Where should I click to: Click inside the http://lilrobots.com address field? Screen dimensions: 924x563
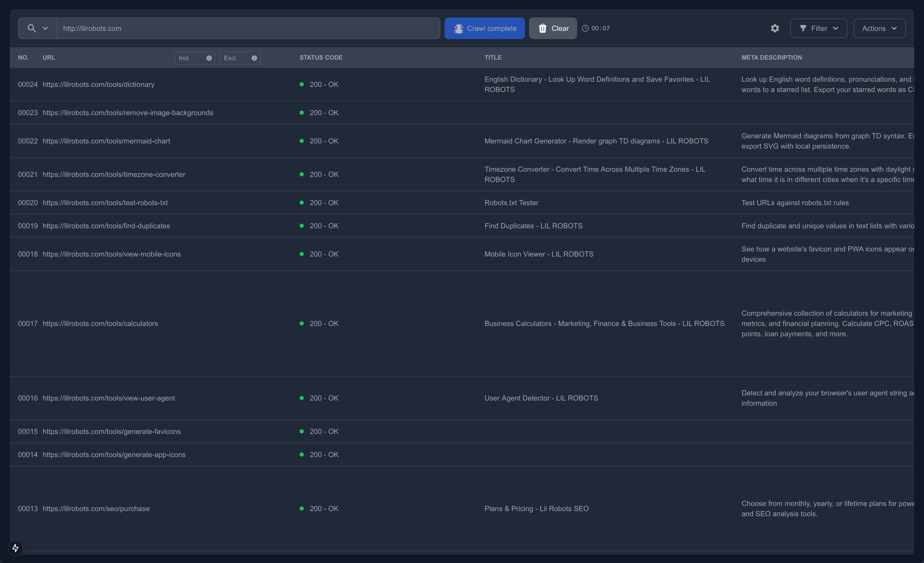pyautogui.click(x=247, y=28)
